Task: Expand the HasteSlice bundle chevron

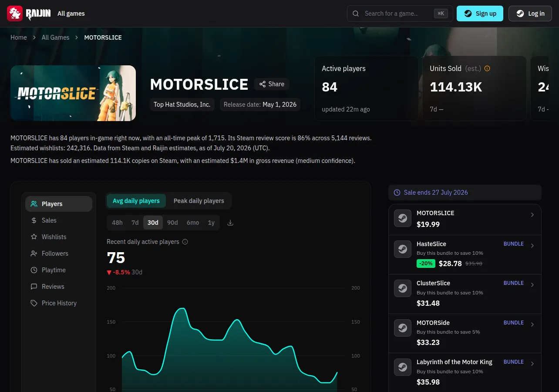Action: (532, 246)
